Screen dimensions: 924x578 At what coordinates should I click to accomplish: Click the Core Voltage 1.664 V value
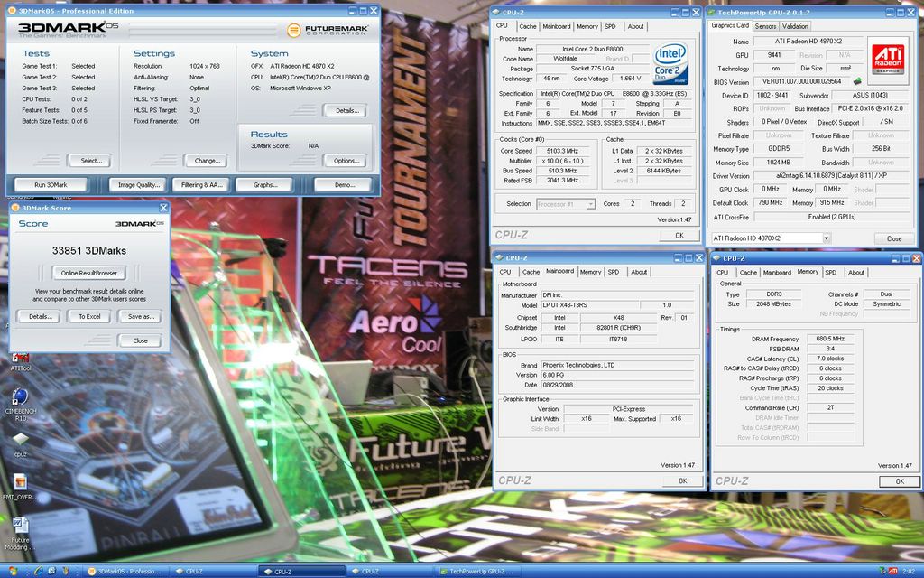[631, 79]
